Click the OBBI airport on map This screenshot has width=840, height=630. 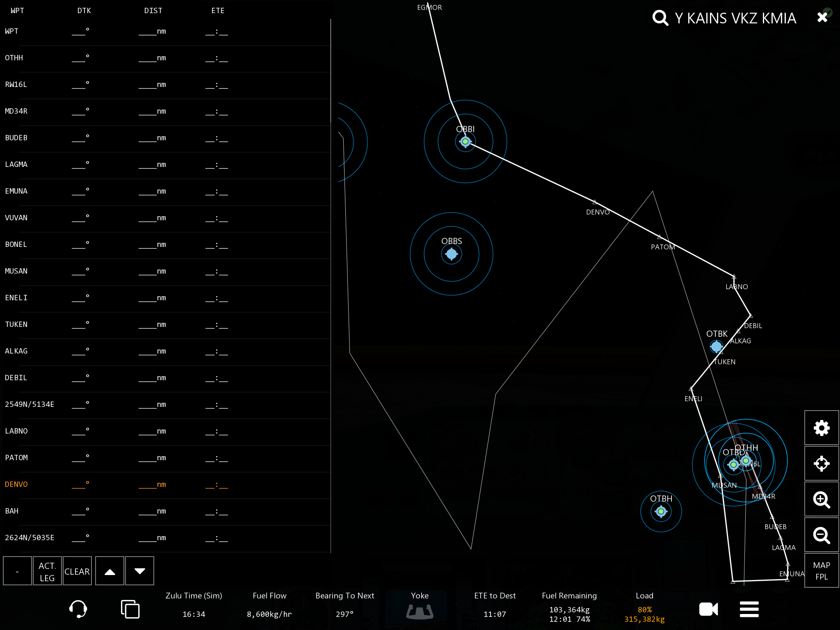465,142
